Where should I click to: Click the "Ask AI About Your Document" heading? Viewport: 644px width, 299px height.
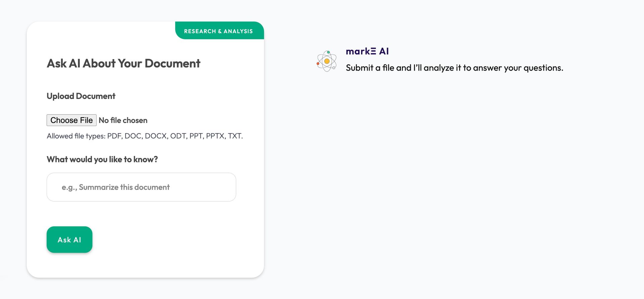(x=123, y=63)
